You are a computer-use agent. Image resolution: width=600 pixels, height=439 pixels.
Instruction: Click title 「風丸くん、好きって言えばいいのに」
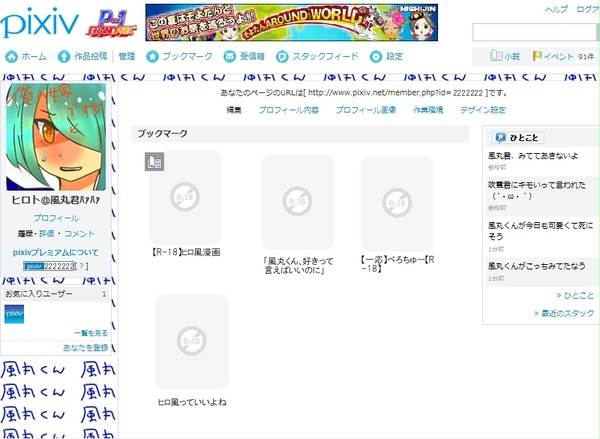(x=298, y=266)
